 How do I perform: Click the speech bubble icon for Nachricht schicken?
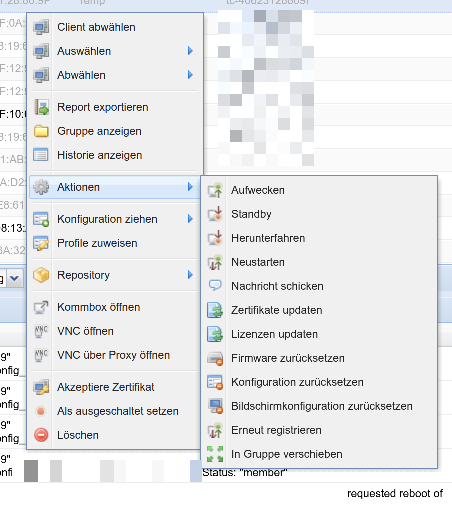click(x=215, y=285)
